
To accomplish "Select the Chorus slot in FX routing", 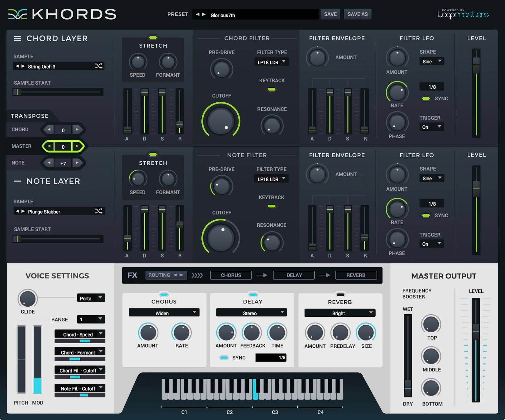I will click(x=231, y=275).
